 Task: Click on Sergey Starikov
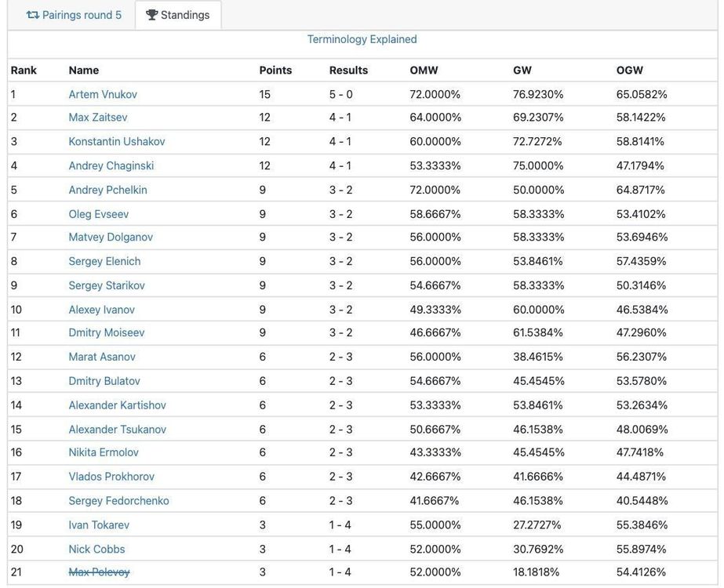(x=107, y=285)
